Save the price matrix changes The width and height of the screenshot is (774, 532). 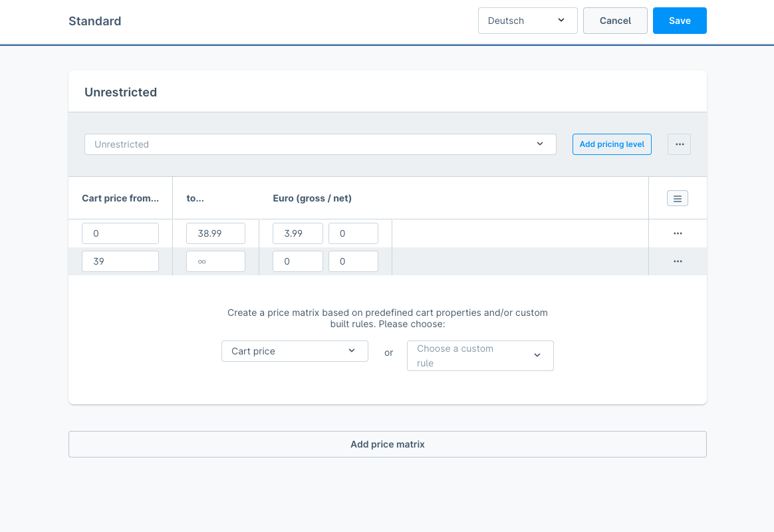tap(679, 21)
